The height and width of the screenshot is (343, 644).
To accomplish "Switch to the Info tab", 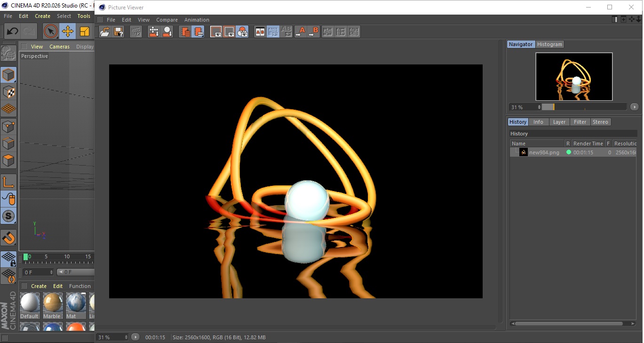I will [538, 122].
